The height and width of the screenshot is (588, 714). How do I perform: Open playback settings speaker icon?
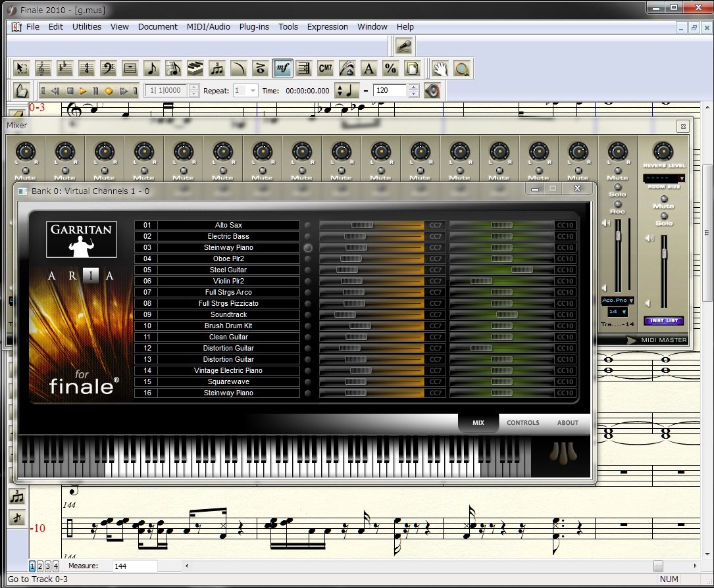pyautogui.click(x=432, y=91)
